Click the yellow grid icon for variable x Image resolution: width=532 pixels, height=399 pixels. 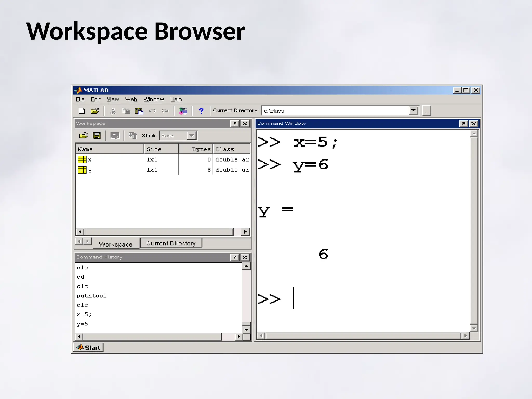point(82,159)
